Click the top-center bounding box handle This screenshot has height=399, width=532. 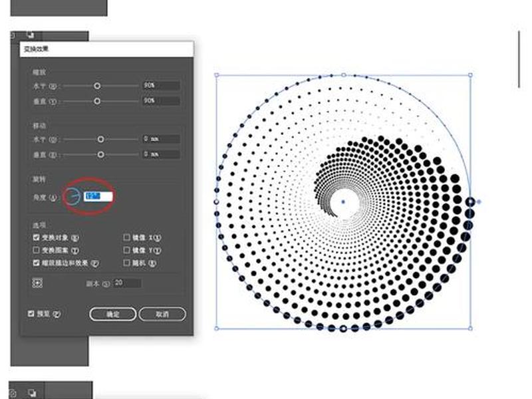pyautogui.click(x=343, y=75)
